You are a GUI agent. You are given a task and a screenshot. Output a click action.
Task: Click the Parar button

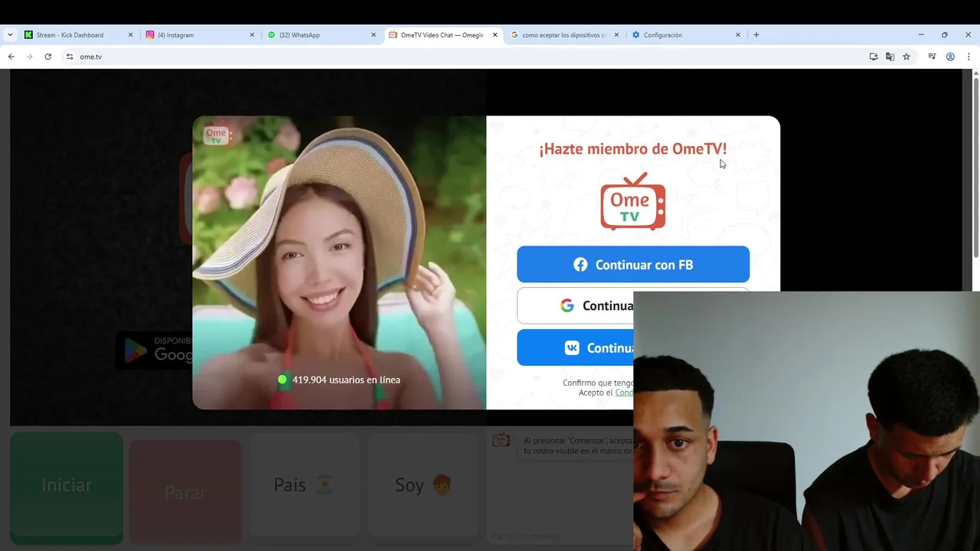click(x=185, y=493)
